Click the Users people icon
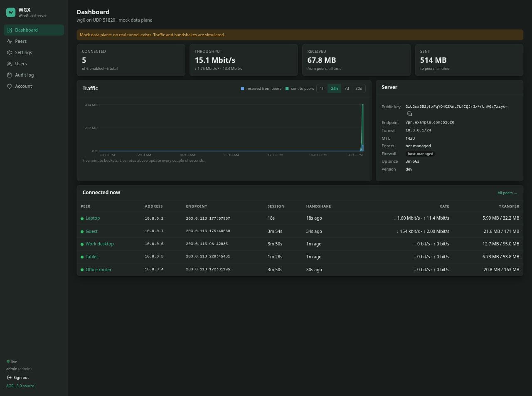This screenshot has width=532, height=396. pyautogui.click(x=9, y=64)
